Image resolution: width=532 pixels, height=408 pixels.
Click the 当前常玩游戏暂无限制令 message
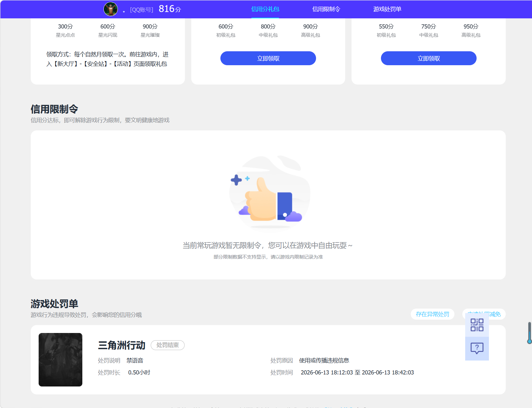pyautogui.click(x=268, y=245)
